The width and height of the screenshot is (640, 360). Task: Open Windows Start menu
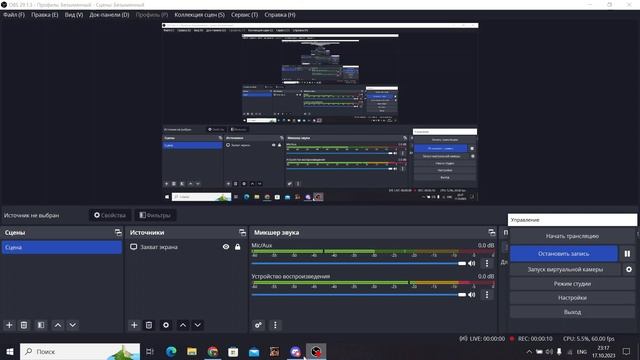9,351
